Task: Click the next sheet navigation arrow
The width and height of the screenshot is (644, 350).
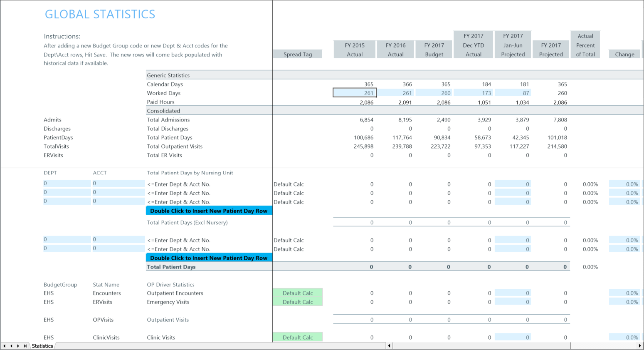Action: coord(18,346)
